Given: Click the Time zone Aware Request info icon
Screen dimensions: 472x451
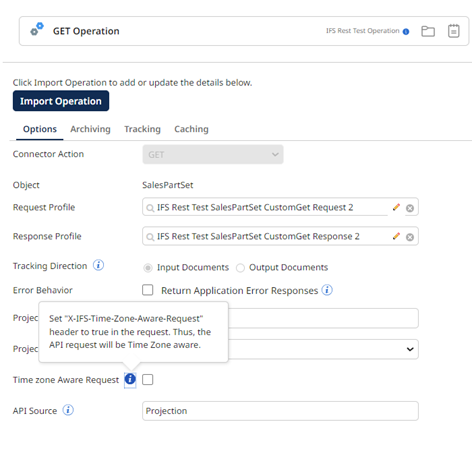Looking at the screenshot, I should click(x=130, y=379).
